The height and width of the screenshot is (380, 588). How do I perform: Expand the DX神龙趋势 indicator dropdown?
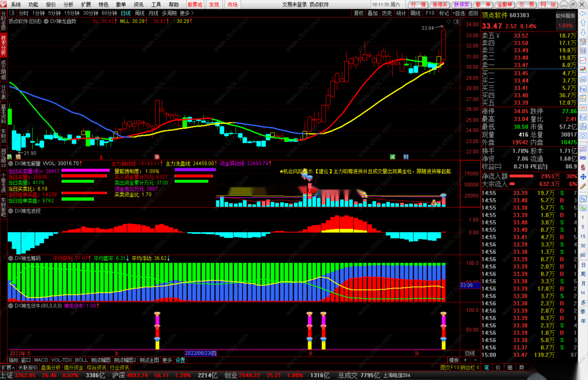pos(46,21)
